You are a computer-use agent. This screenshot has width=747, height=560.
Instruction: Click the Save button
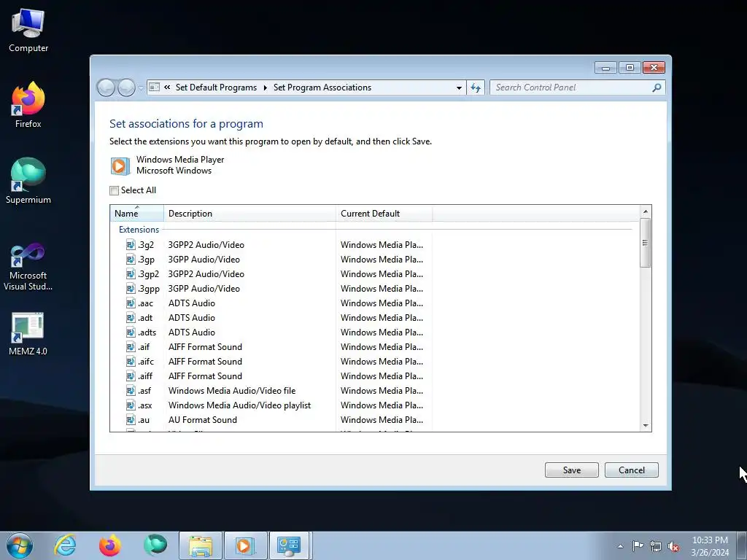(572, 470)
